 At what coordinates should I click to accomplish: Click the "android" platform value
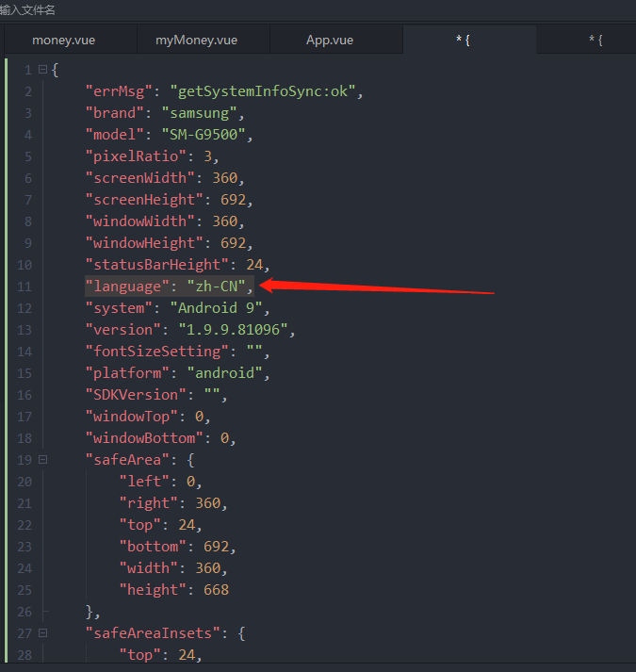(x=227, y=373)
